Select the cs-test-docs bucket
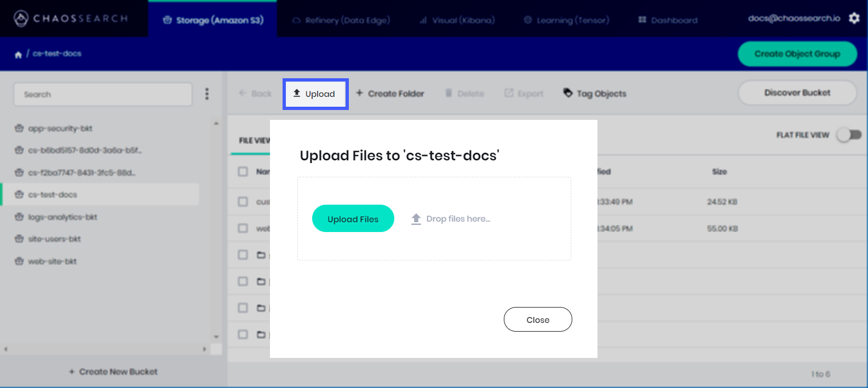868x388 pixels. tap(101, 195)
